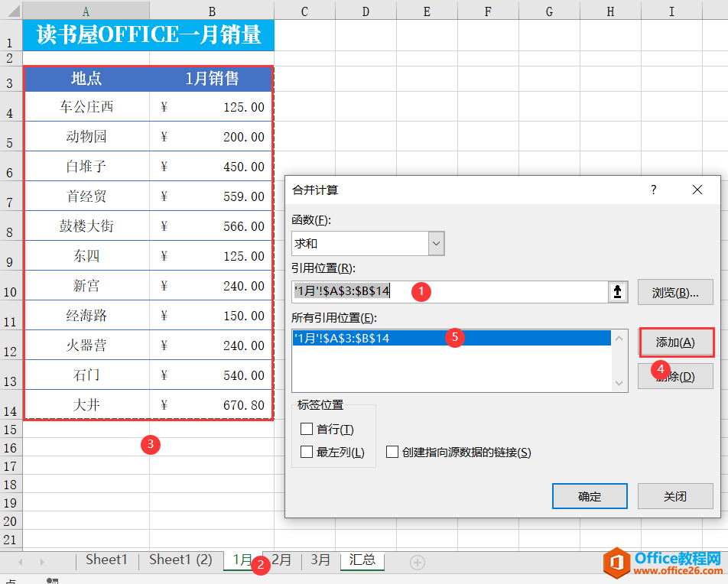Click the collapse dialog range selector icon
The image size is (728, 584).
tap(618, 291)
